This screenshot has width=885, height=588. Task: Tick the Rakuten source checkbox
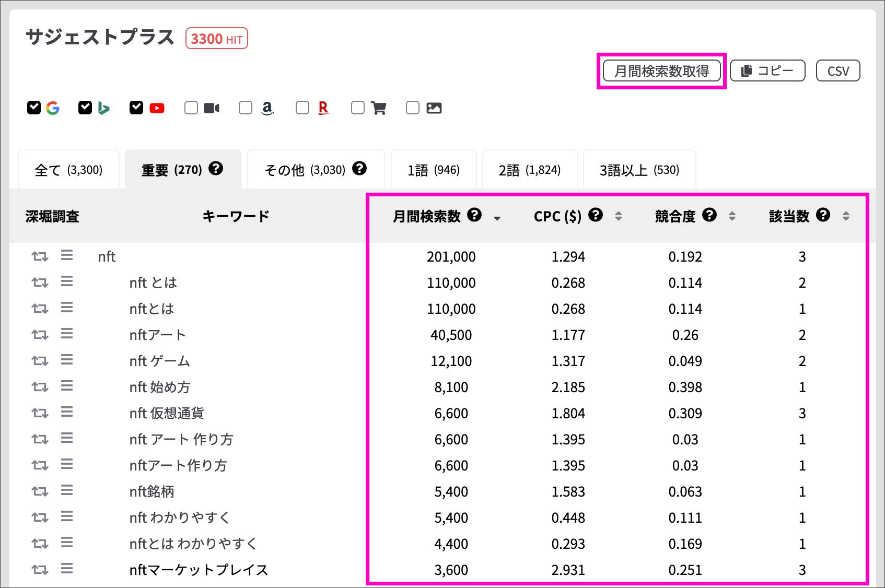coord(302,108)
